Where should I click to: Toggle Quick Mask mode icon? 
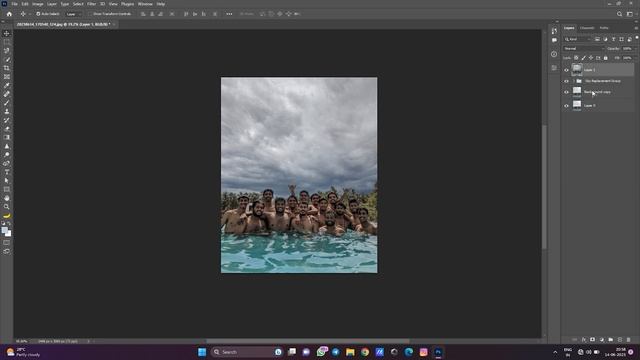click(7, 243)
